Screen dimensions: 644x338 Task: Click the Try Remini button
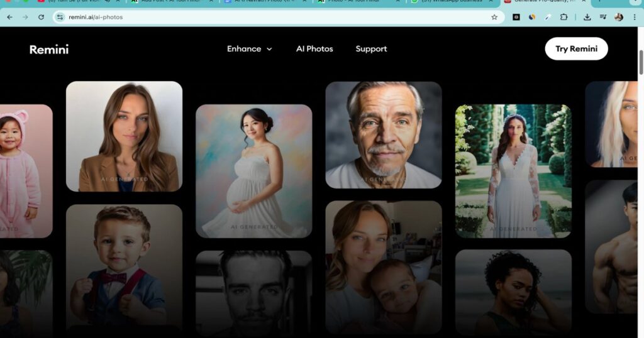coord(576,49)
